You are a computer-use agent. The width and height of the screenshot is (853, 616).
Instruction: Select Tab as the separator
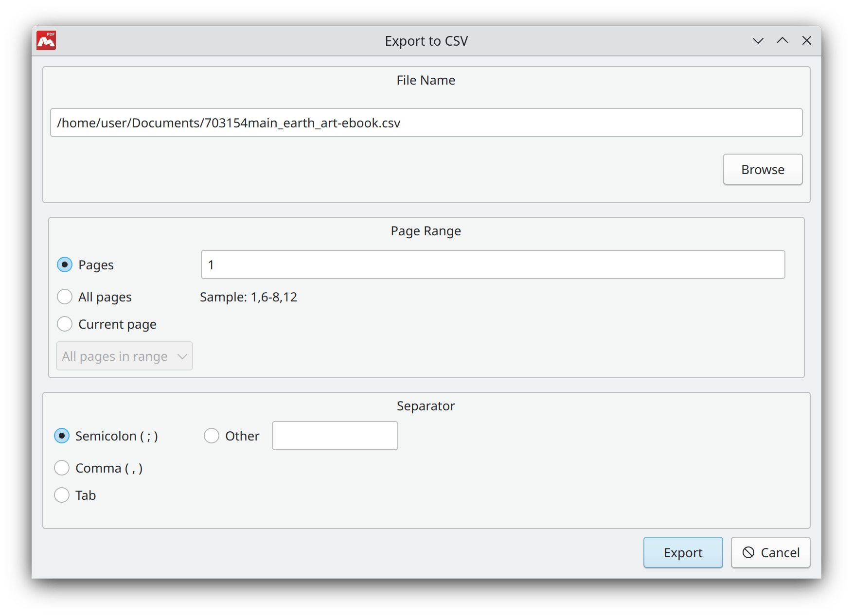pyautogui.click(x=62, y=495)
